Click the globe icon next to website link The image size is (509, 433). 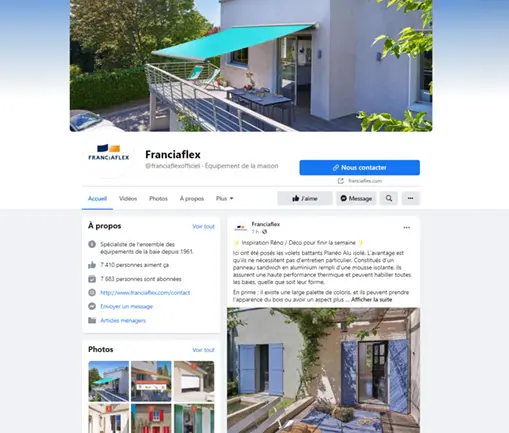pyautogui.click(x=92, y=293)
